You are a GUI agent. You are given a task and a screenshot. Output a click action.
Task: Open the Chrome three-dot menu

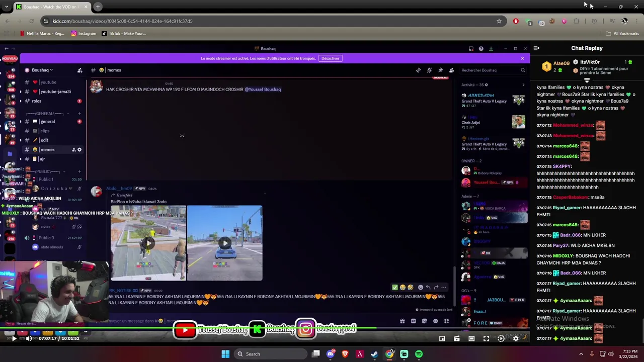click(636, 21)
